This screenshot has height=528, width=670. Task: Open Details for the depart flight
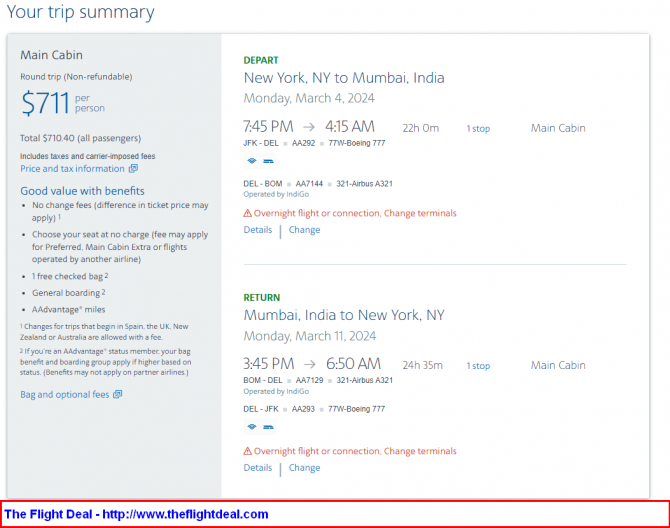click(x=258, y=230)
